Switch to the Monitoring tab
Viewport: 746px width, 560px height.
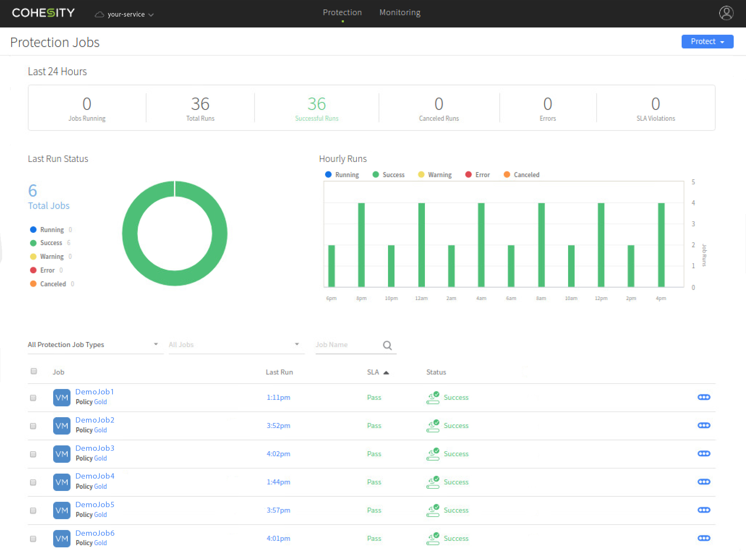tap(399, 12)
